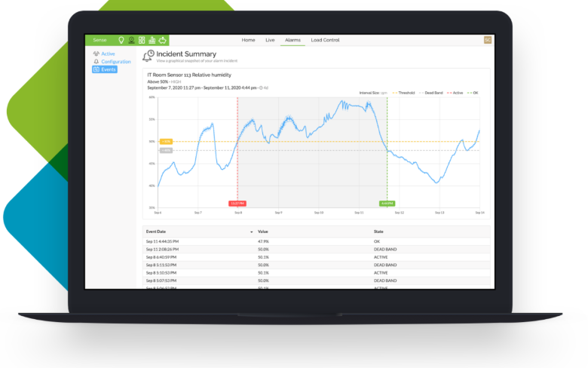Click the Interval Size value
Image resolution: width=588 pixels, height=368 pixels.
[x=384, y=93]
